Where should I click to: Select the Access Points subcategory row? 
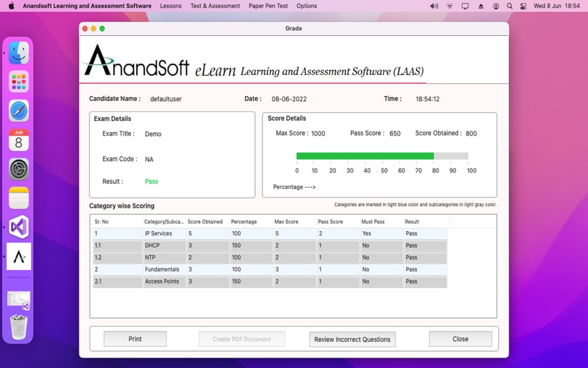click(x=270, y=282)
